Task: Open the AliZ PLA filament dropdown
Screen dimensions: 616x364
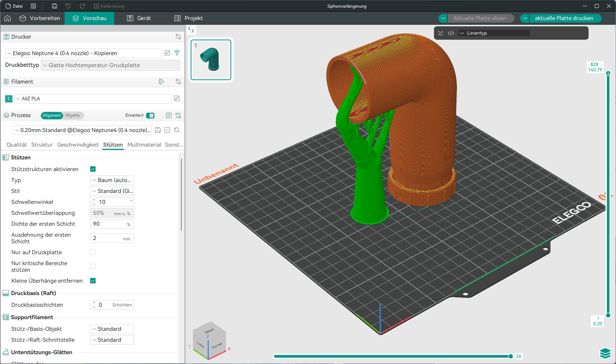Action: (93, 99)
